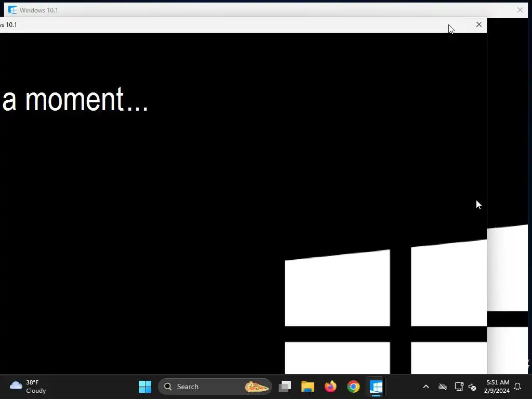
Task: Open the weather widget showing 38°F Cloudy
Action: click(x=28, y=387)
